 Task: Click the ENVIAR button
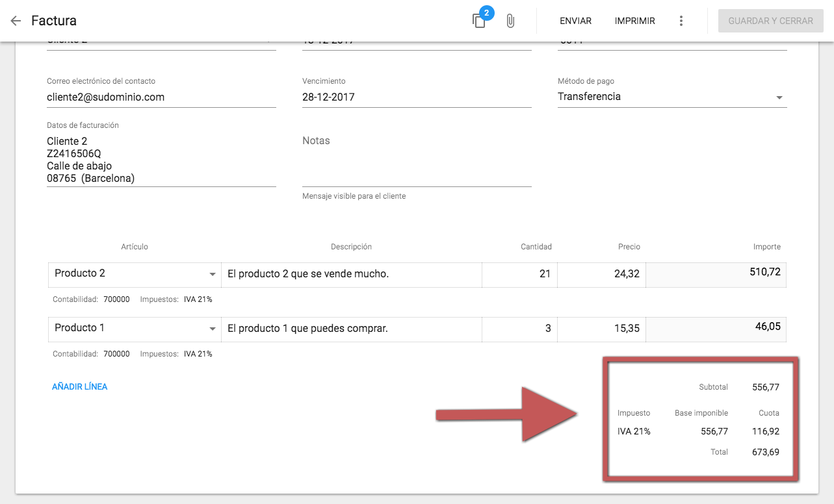pos(575,21)
